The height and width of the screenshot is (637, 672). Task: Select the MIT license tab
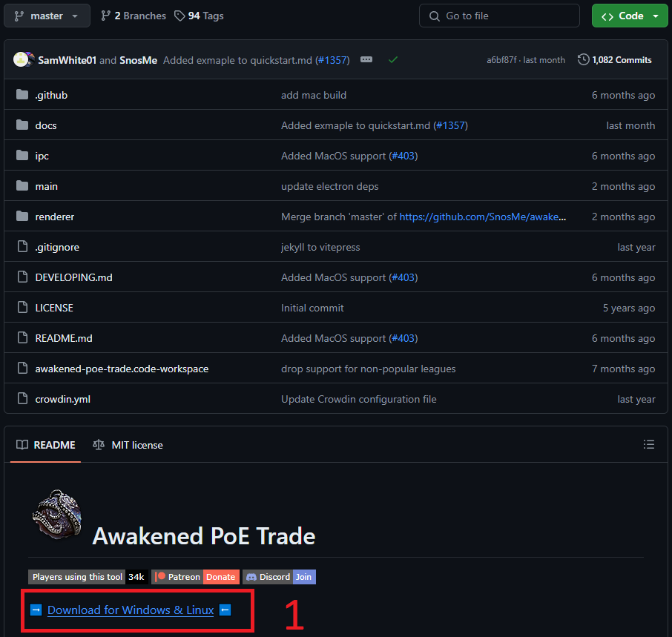coord(128,445)
